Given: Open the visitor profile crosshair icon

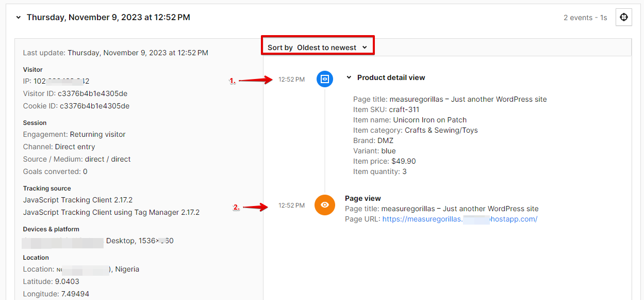Looking at the screenshot, I should [623, 17].
